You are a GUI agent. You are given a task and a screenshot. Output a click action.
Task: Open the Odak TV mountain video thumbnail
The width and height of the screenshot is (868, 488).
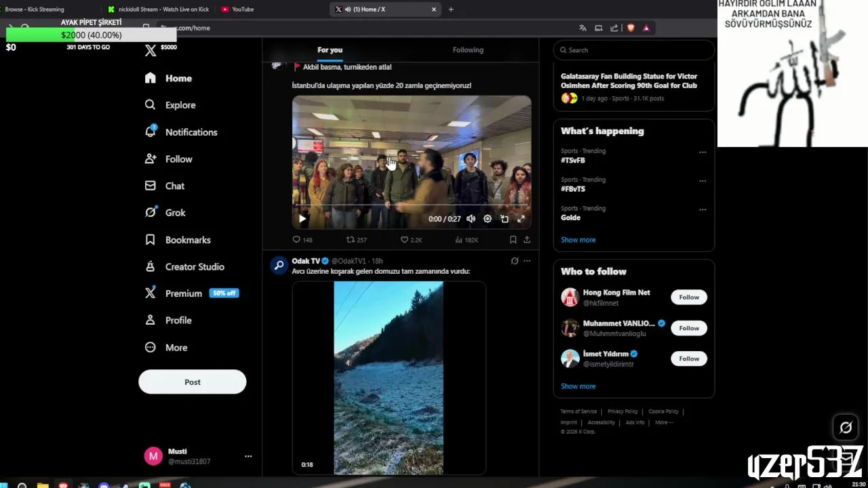click(x=389, y=378)
